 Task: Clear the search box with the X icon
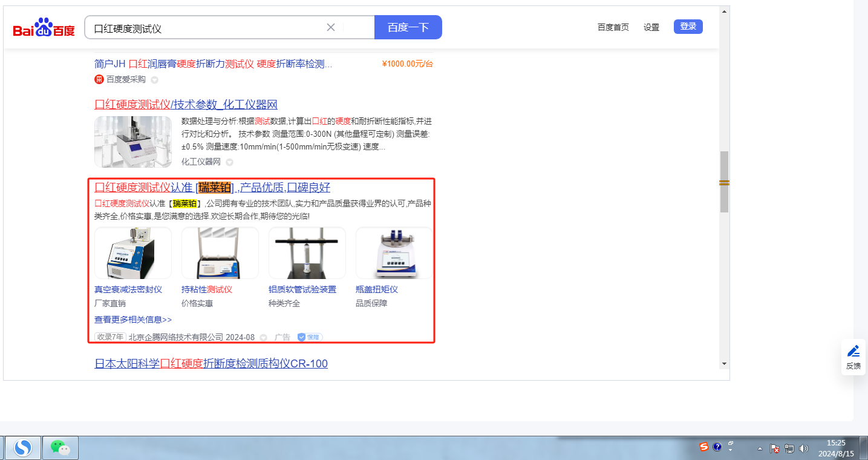pyautogui.click(x=331, y=27)
